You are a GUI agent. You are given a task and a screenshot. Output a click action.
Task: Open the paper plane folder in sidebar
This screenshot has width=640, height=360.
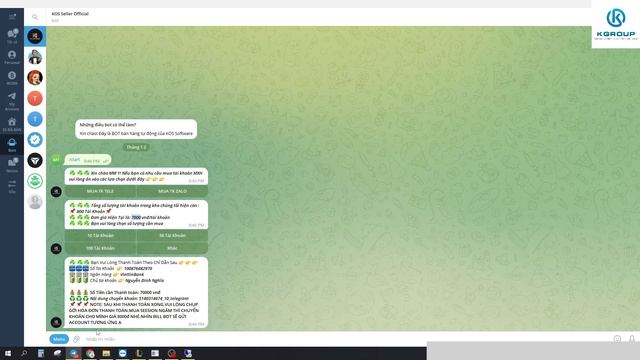point(12,101)
